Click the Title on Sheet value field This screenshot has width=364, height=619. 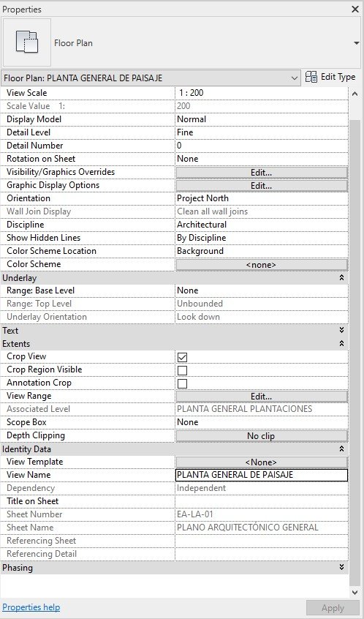(x=262, y=501)
